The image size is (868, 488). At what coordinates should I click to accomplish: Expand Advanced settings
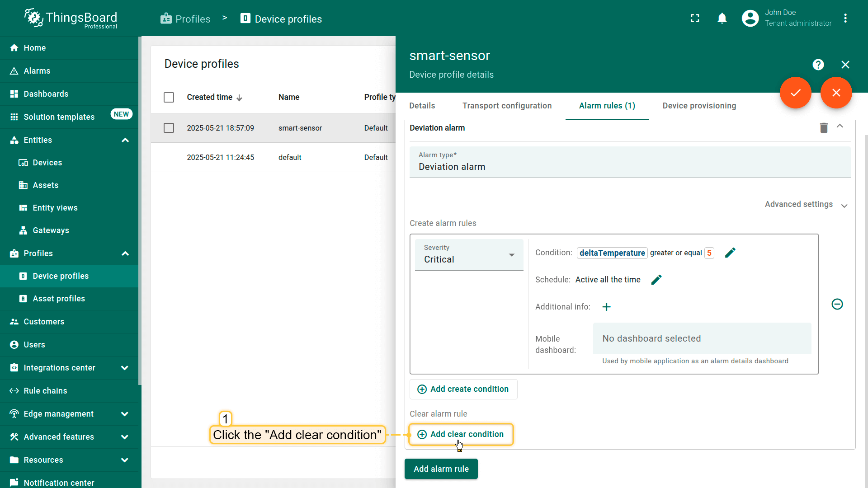(x=806, y=205)
